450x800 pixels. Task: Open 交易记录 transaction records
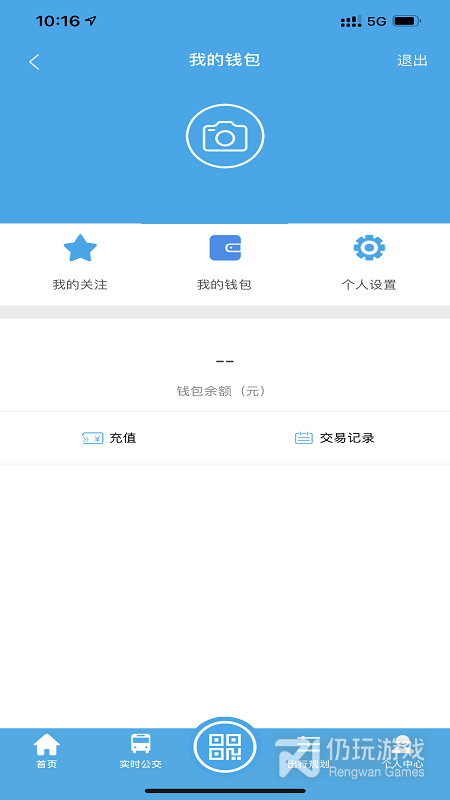pyautogui.click(x=335, y=438)
